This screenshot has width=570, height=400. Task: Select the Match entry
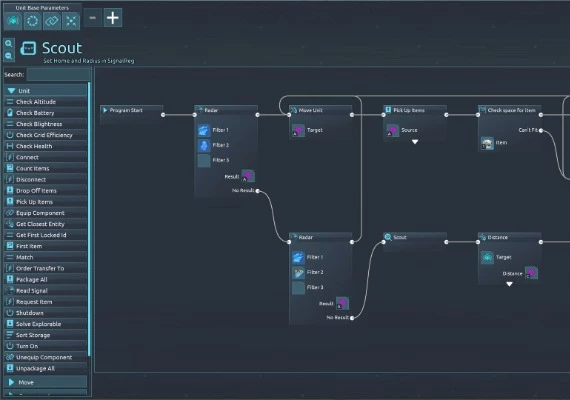[45, 257]
